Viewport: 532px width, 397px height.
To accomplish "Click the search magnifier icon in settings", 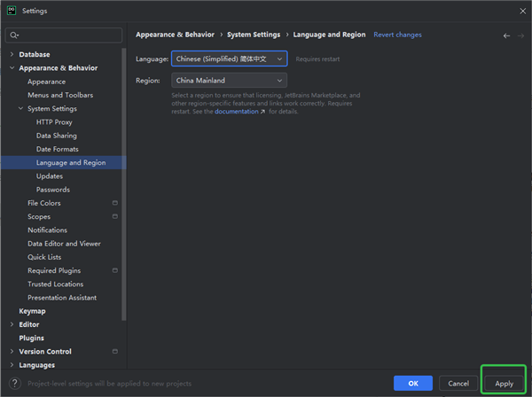I will pos(14,35).
